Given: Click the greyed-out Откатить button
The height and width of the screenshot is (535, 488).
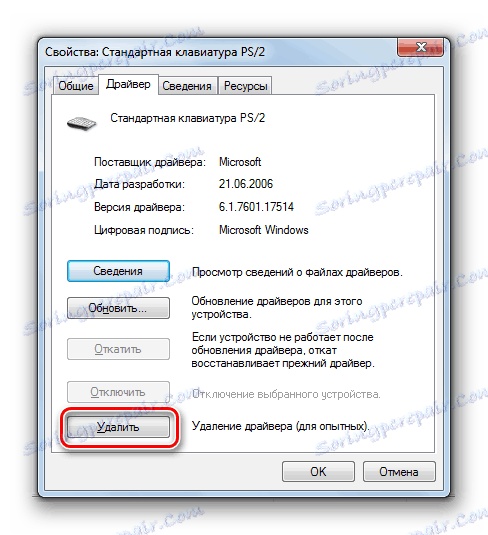Looking at the screenshot, I should pyautogui.click(x=118, y=349).
